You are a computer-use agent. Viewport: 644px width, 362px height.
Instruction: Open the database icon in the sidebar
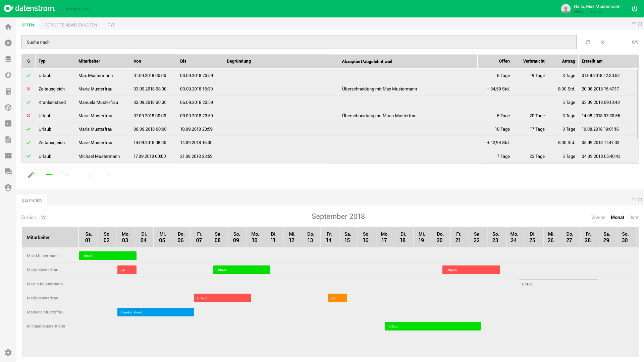(8, 59)
